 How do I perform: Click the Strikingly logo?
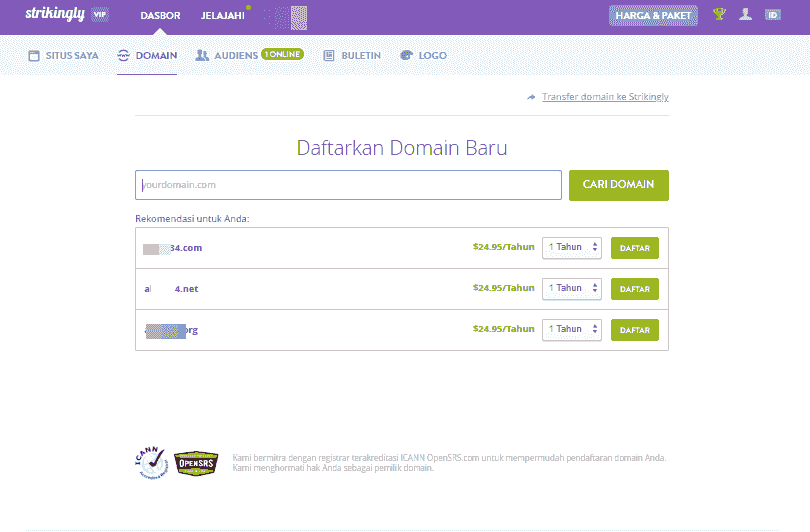(x=55, y=14)
